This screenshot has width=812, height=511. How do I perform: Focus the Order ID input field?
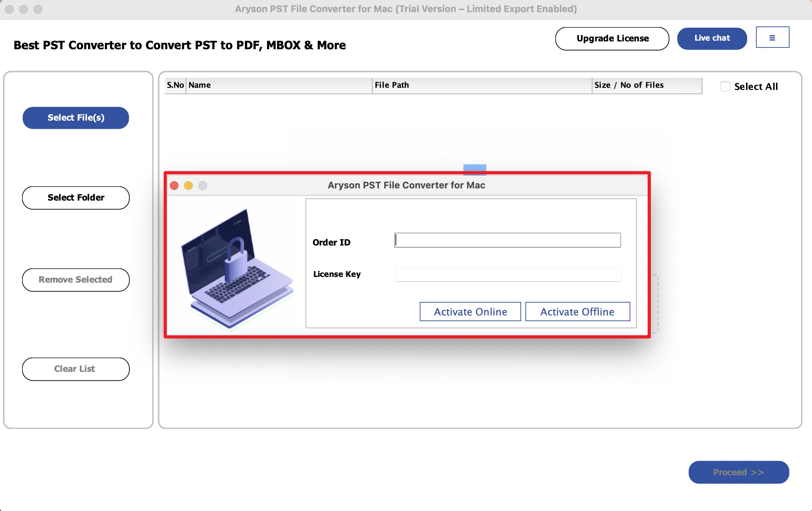507,240
